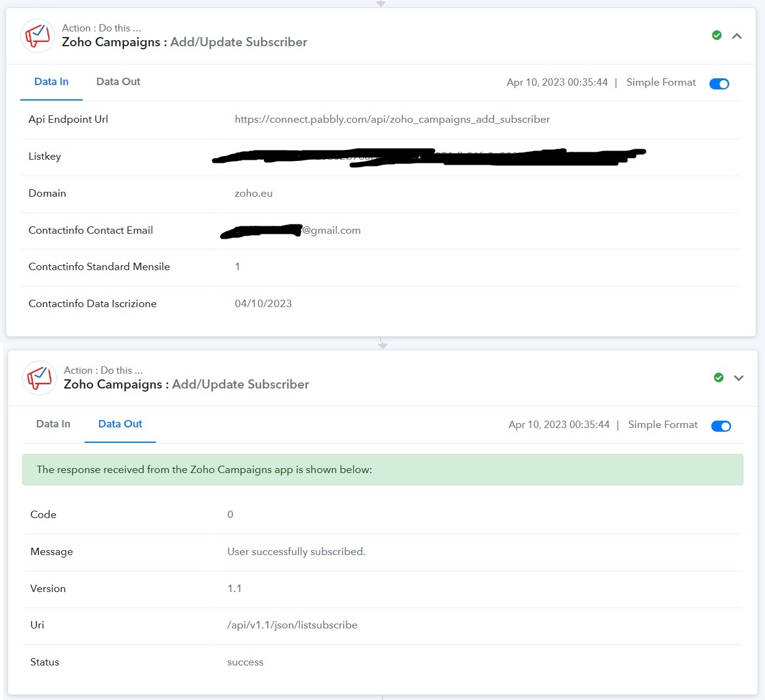Click the Message label in the response
Image resolution: width=765 pixels, height=700 pixels.
52,551
